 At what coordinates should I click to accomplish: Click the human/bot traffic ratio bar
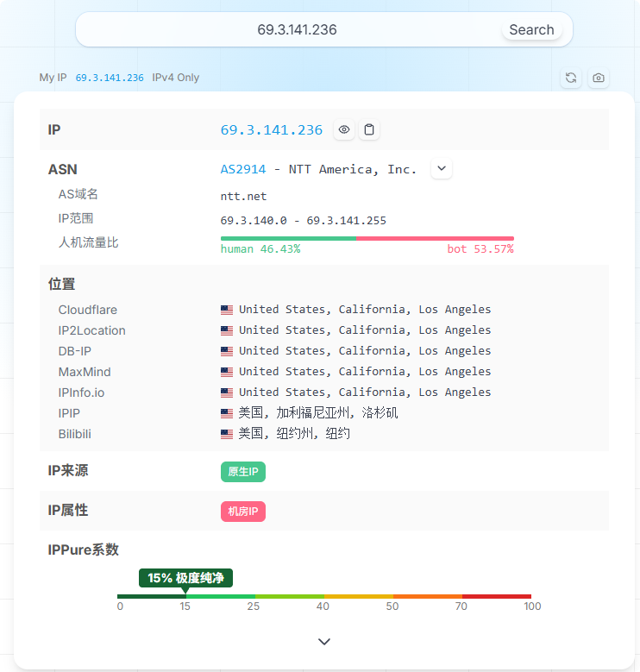coord(367,238)
